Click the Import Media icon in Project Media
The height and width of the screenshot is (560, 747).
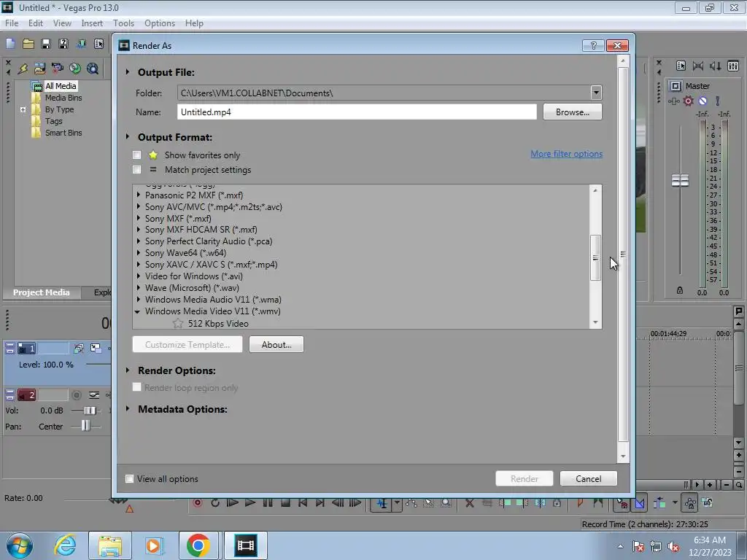pos(40,69)
